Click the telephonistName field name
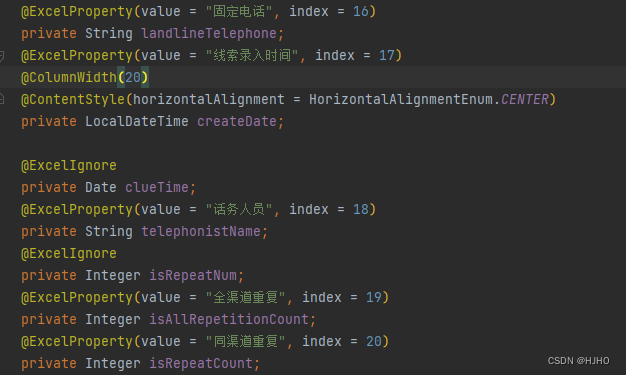Viewport: 626px width, 375px height. (x=201, y=231)
